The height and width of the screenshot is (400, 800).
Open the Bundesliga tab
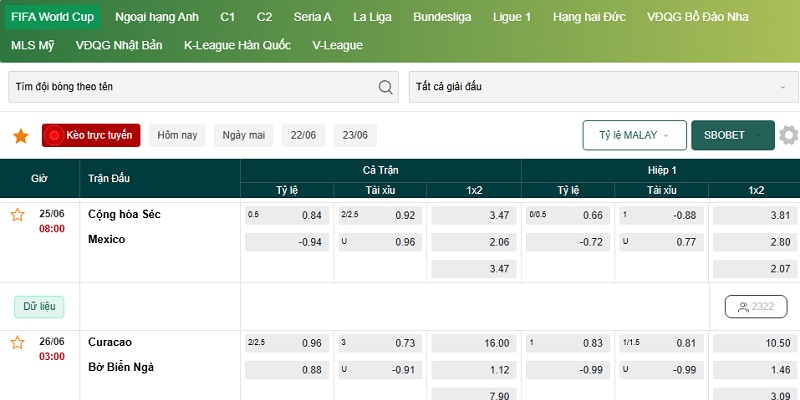(442, 17)
